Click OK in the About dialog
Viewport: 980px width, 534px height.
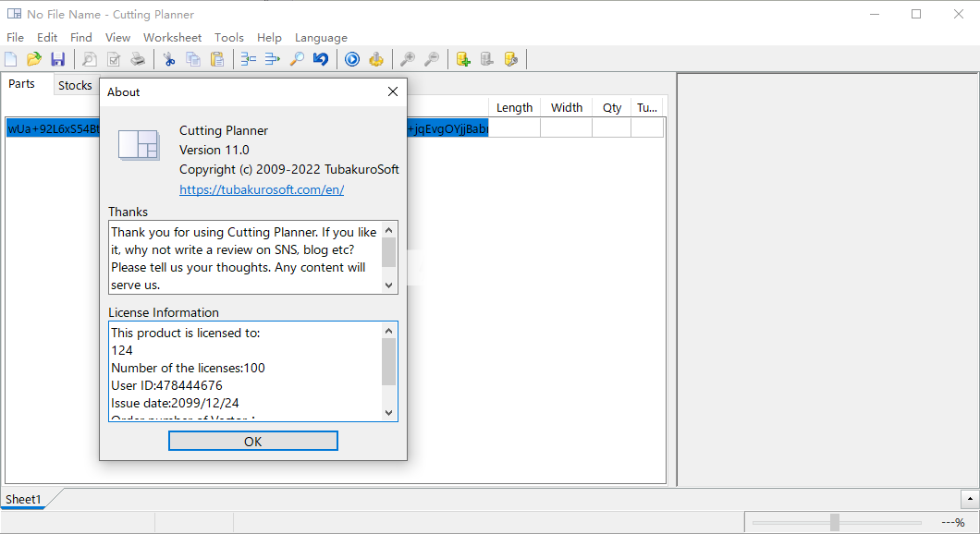(x=253, y=441)
